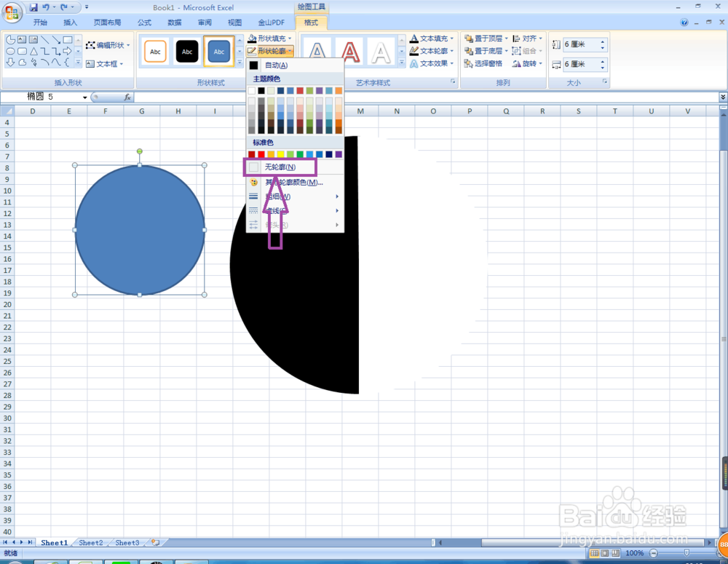Viewport: 728px width, 564px height.
Task: Choose 自动(A) automatic outline color
Action: pos(295,65)
